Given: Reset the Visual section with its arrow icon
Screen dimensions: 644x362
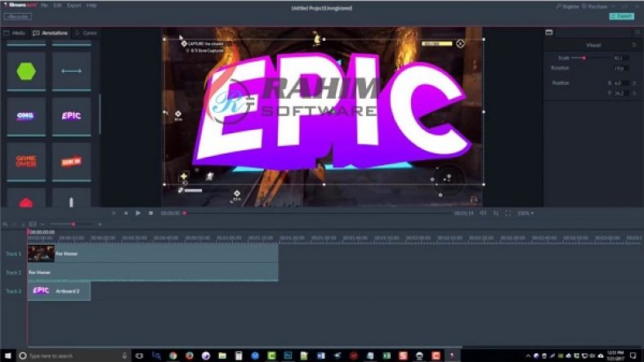Looking at the screenshot, I should pos(634,45).
